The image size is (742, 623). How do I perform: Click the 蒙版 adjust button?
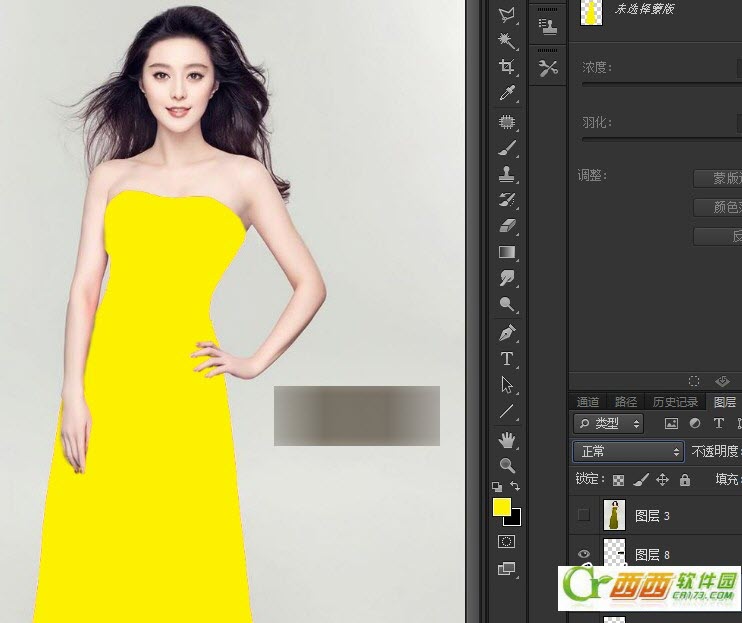pos(717,178)
